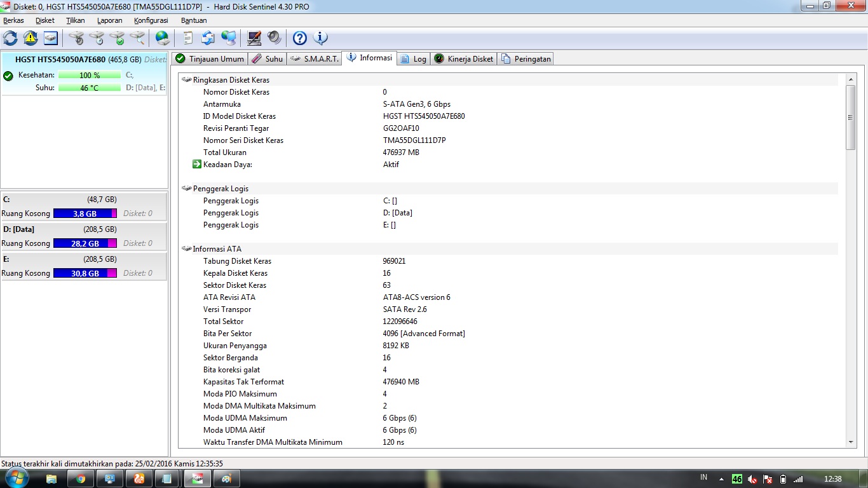Switch to the S.M.A.R.T. tab
This screenshot has width=868, height=488.
pos(314,58)
